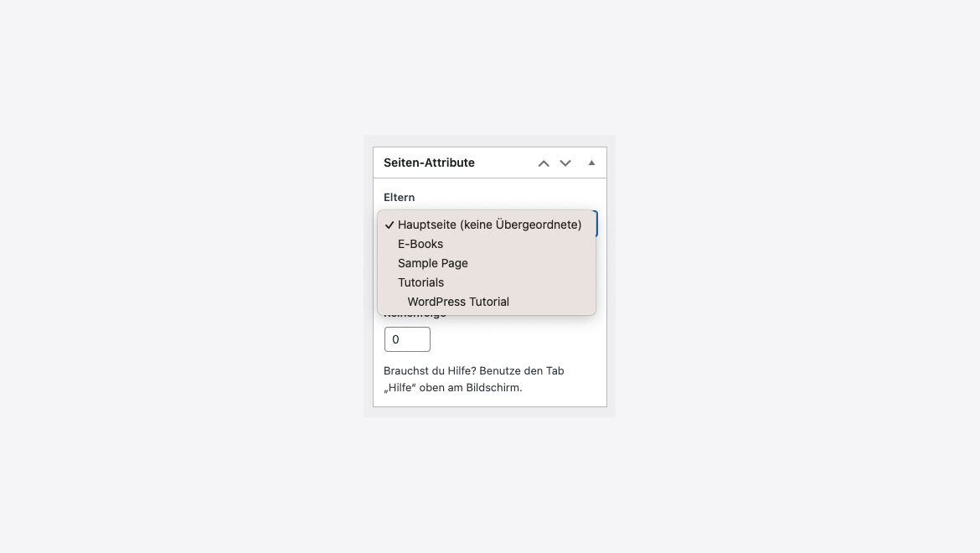Viewport: 980px width, 553px height.
Task: Focus the Reihenfolge order field showing 0
Action: [x=407, y=339]
